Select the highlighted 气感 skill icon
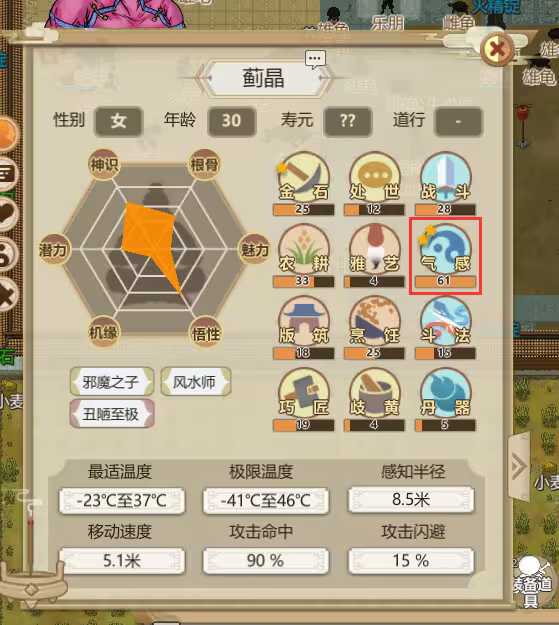Image resolution: width=559 pixels, height=625 pixels. click(x=445, y=250)
